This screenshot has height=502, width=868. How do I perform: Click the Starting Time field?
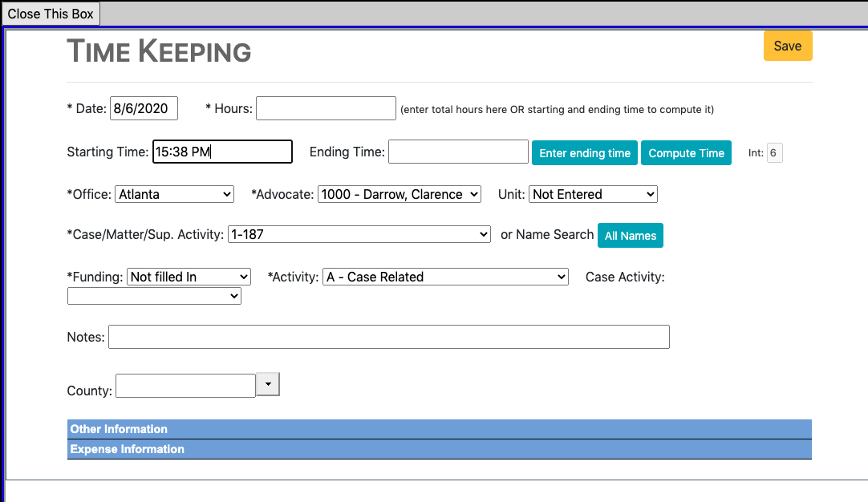pyautogui.click(x=222, y=152)
